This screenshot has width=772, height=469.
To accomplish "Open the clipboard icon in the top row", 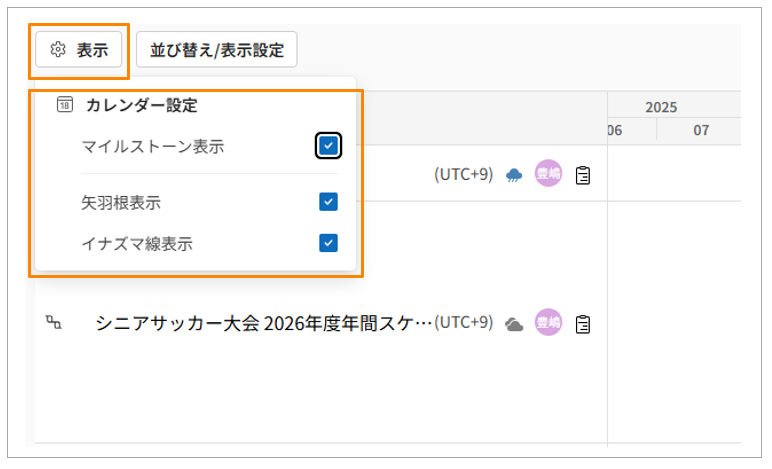I will 583,175.
